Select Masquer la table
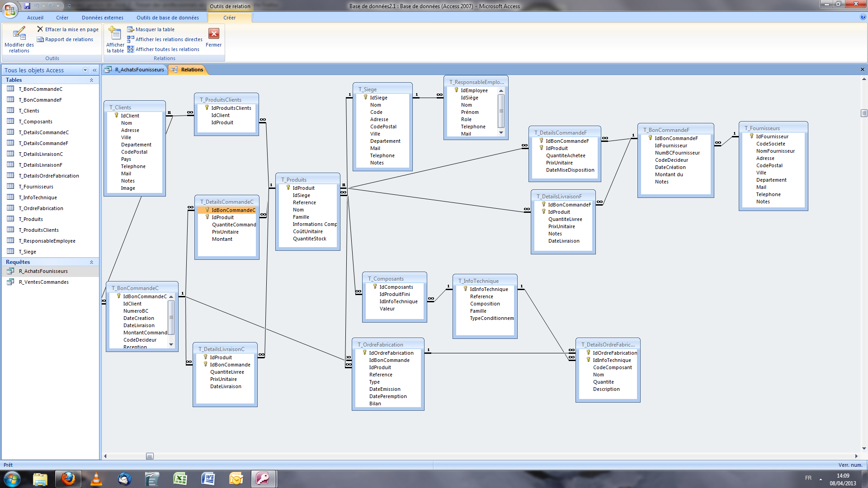Screen dimensions: 868x488 (x=151, y=29)
